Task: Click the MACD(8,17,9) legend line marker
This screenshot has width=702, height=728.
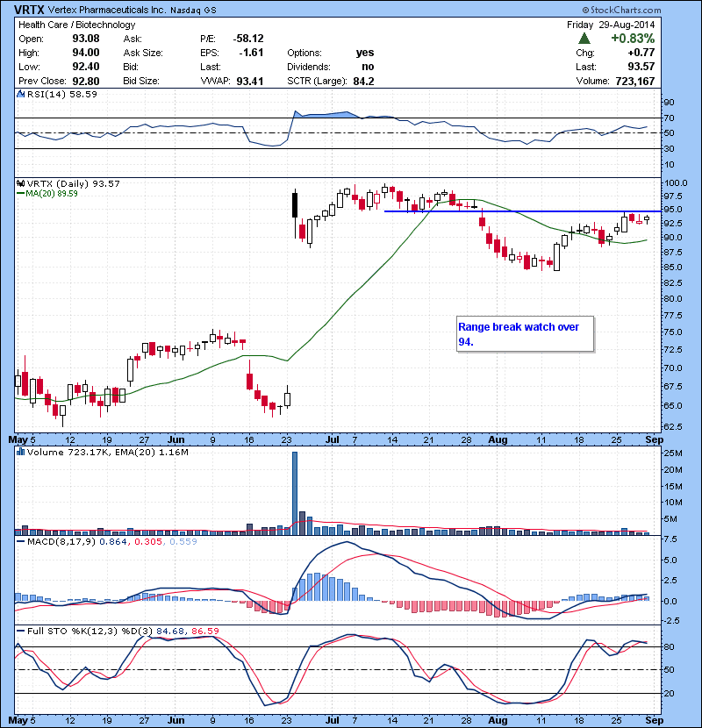Action: pyautogui.click(x=20, y=541)
